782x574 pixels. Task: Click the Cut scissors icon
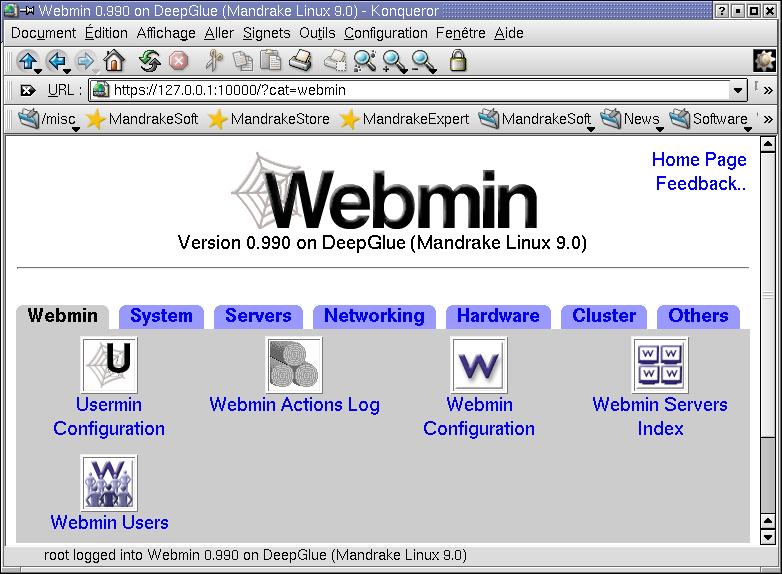(x=214, y=61)
